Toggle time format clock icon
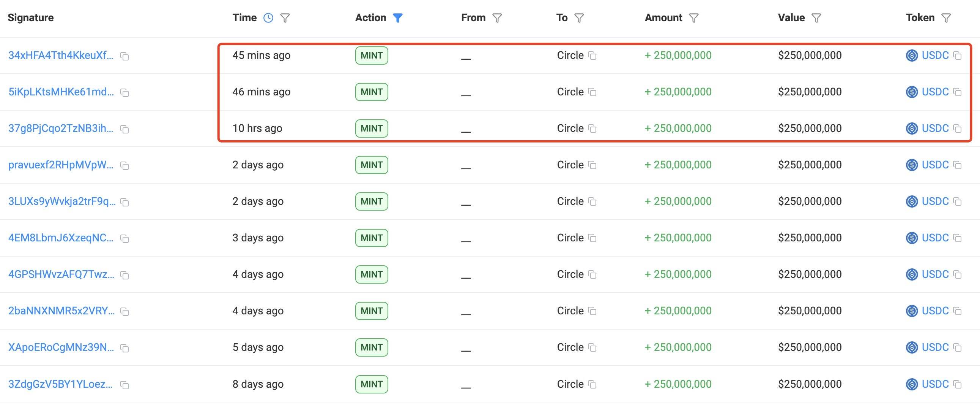Viewport: 980px width, 406px height. 268,18
